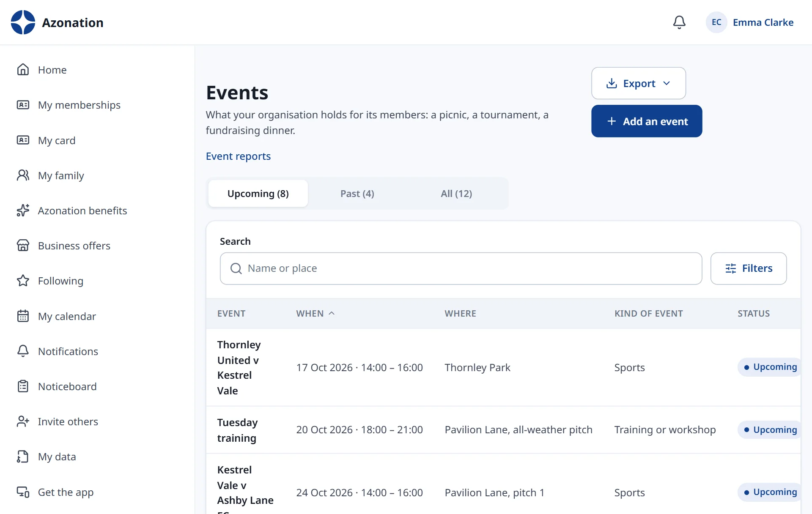
Task: Open Emma Clarke profile name
Action: tap(763, 22)
